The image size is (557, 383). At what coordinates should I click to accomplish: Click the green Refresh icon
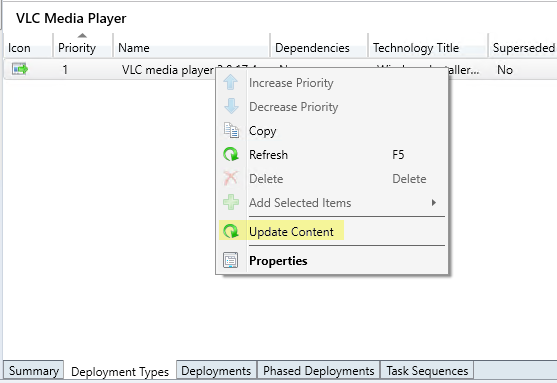pos(231,155)
